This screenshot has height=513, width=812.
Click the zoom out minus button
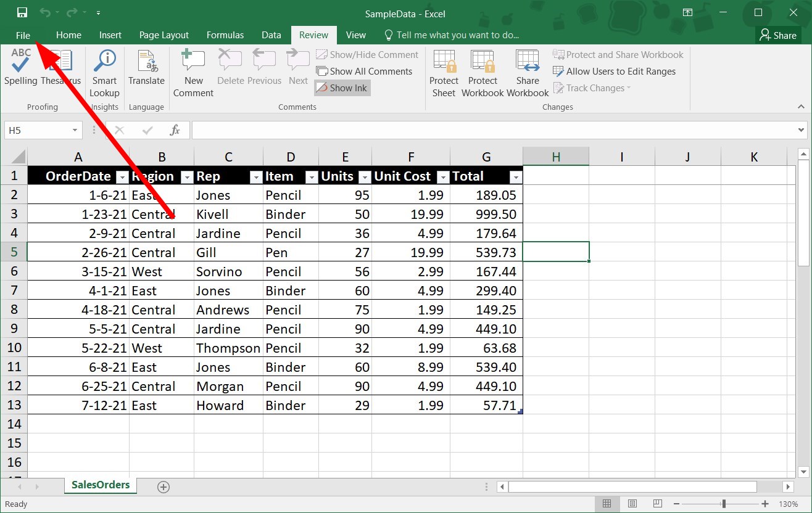click(677, 504)
